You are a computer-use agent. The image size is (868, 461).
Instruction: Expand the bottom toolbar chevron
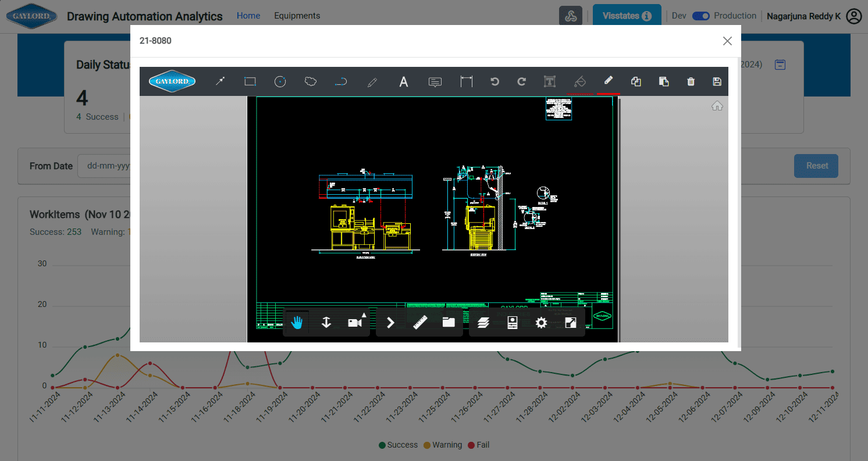(x=390, y=322)
